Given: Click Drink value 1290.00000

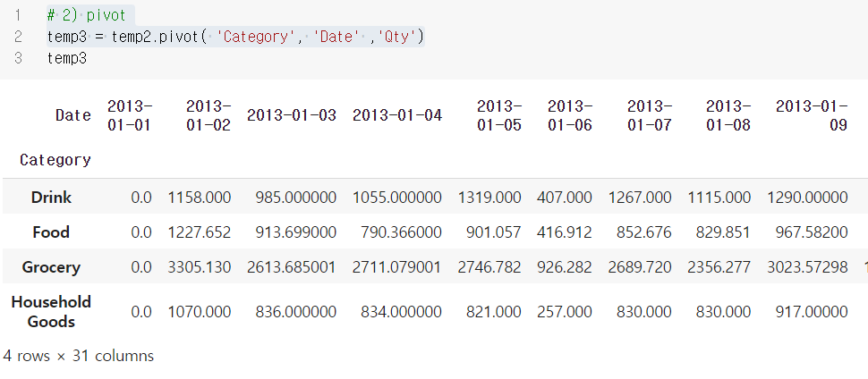Looking at the screenshot, I should pos(807,198).
